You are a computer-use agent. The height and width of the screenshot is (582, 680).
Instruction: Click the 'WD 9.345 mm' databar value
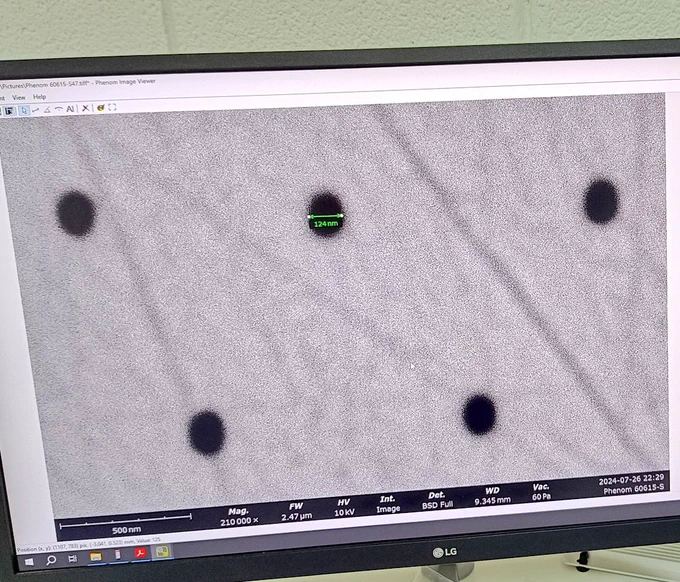tap(492, 496)
